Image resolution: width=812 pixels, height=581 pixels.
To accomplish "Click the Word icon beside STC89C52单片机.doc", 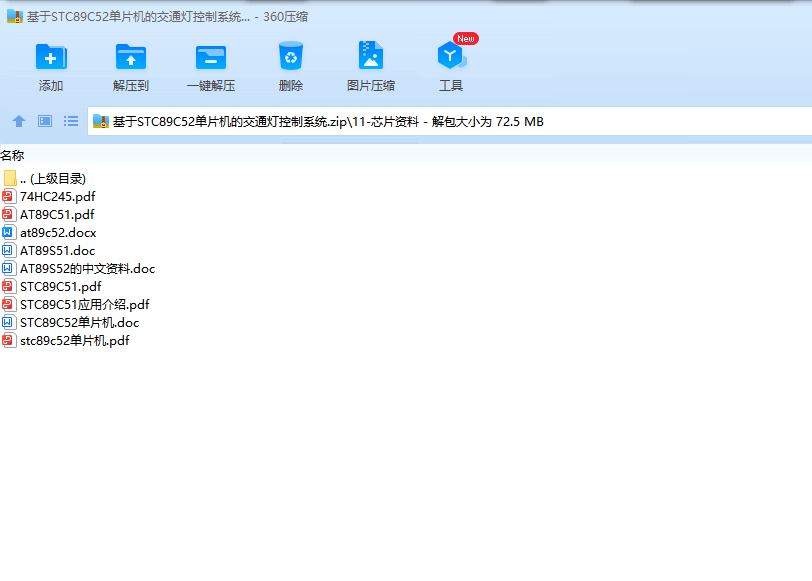I will coord(8,323).
